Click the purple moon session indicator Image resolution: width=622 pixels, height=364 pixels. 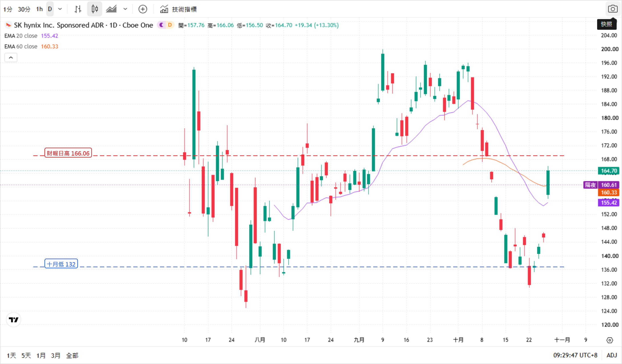coord(161,25)
